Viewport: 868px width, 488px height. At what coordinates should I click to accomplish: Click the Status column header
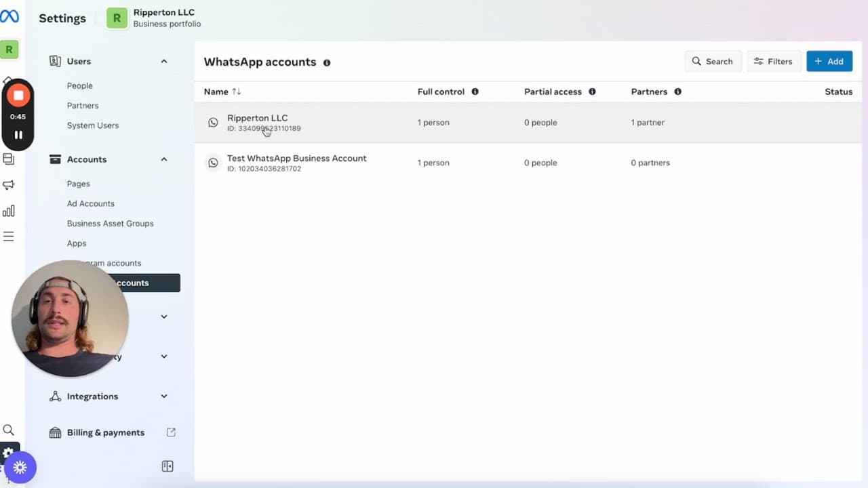[838, 91]
